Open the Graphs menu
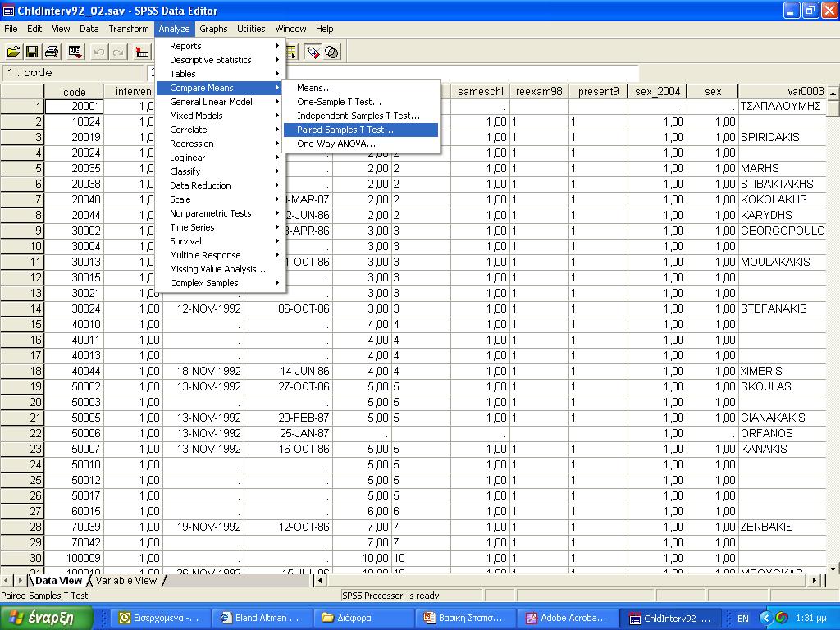Viewport: 840px width, 630px height. coord(213,29)
